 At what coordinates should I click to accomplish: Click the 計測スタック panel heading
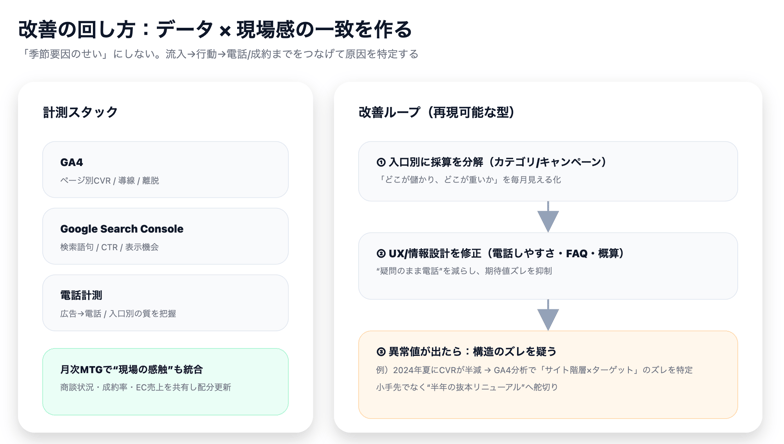(80, 112)
